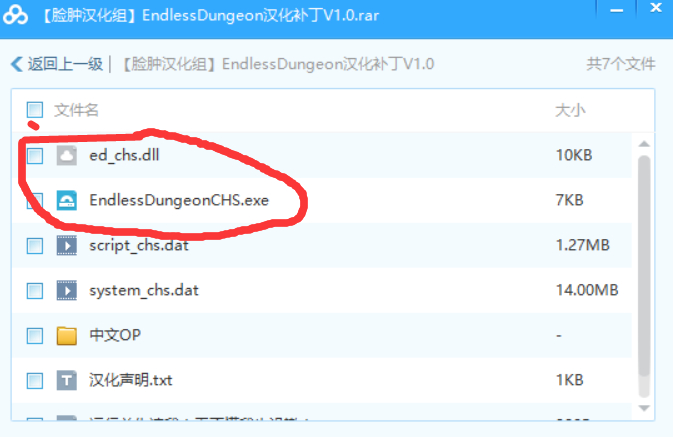The image size is (673, 437).
Task: Click the Baidu cloud logo icon
Action: (15, 15)
